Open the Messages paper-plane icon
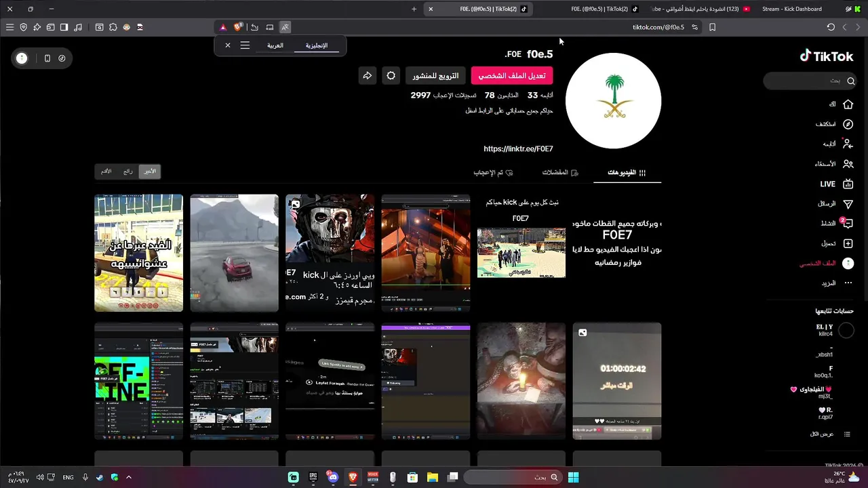 (x=848, y=203)
